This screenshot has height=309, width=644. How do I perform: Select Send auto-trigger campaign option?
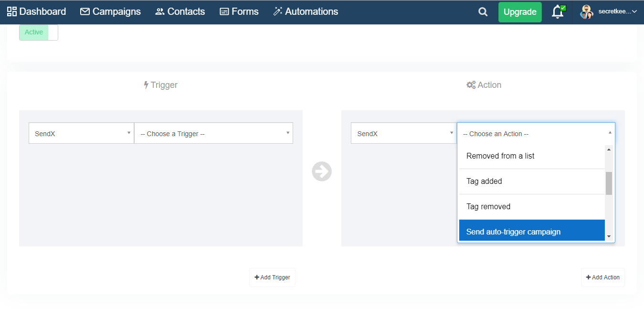(531, 232)
